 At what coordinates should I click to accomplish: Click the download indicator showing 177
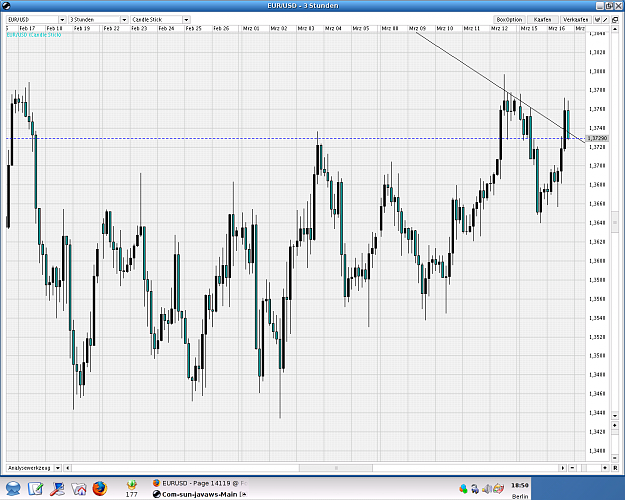click(132, 488)
